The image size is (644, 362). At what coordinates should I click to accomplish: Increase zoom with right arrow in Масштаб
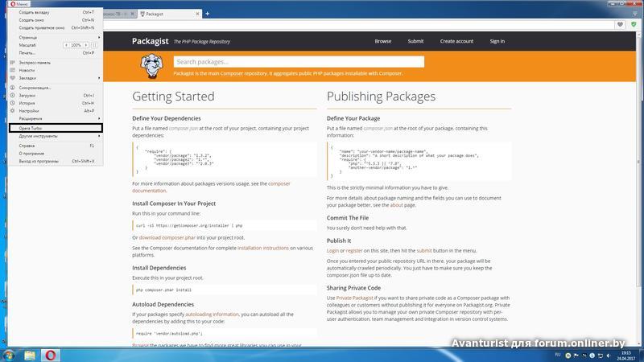pos(86,45)
